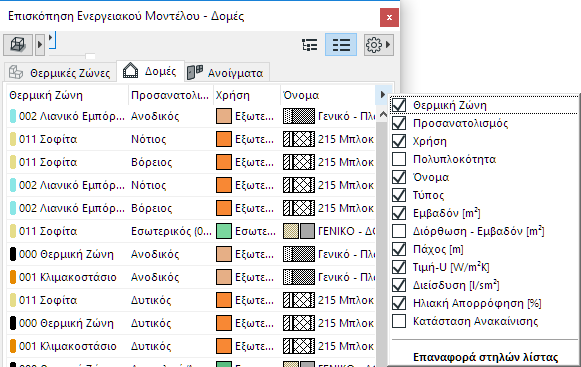Switch to tree list view icon
The image size is (581, 367).
point(310,45)
